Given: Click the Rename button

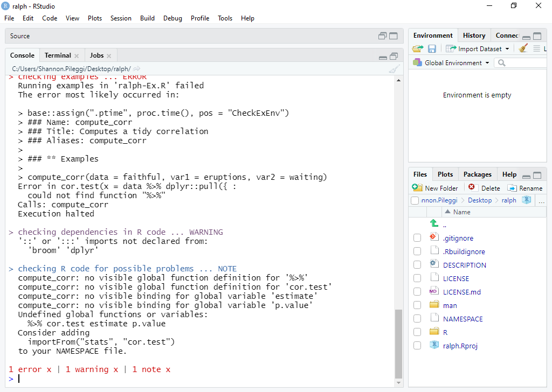Looking at the screenshot, I should point(525,188).
